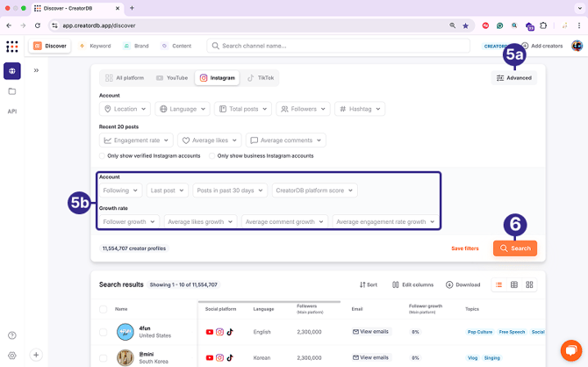Screen dimensions: 588x367
Task: Enable only verified Instagram accounts option
Action: (102, 155)
